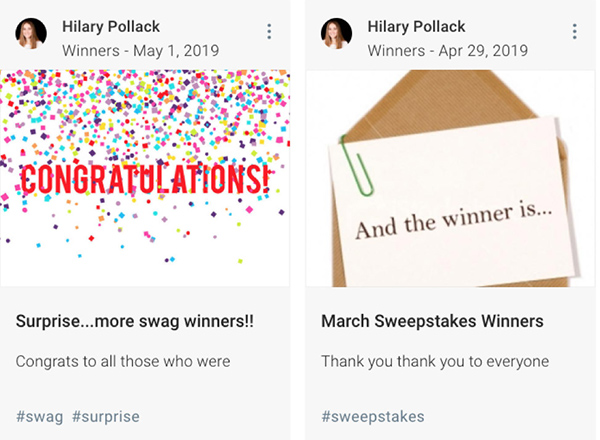Visit the Hilary Pollack name on the Apr 29 post
This screenshot has width=600, height=440.
pos(416,26)
